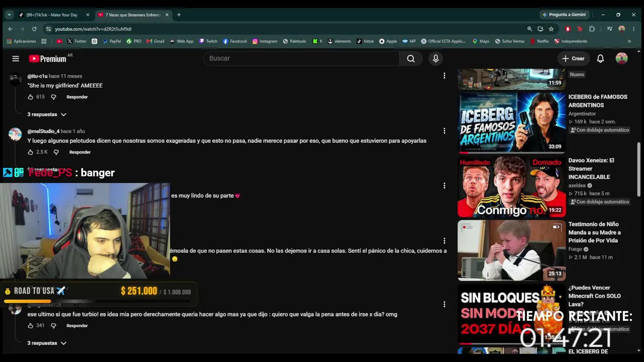Open the Chrome three-dot menu
644x362 pixels.
point(633,29)
